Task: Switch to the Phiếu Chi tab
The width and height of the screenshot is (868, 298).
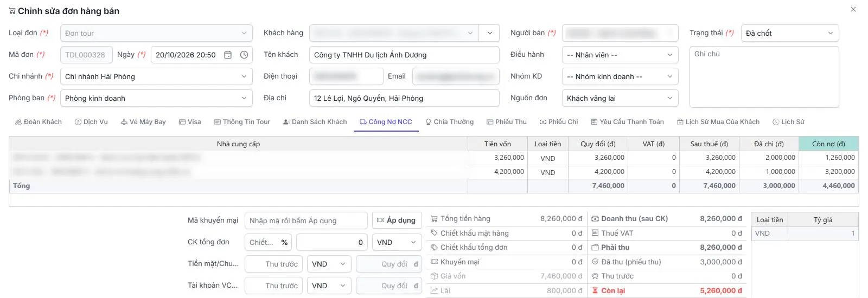Action: 559,122
